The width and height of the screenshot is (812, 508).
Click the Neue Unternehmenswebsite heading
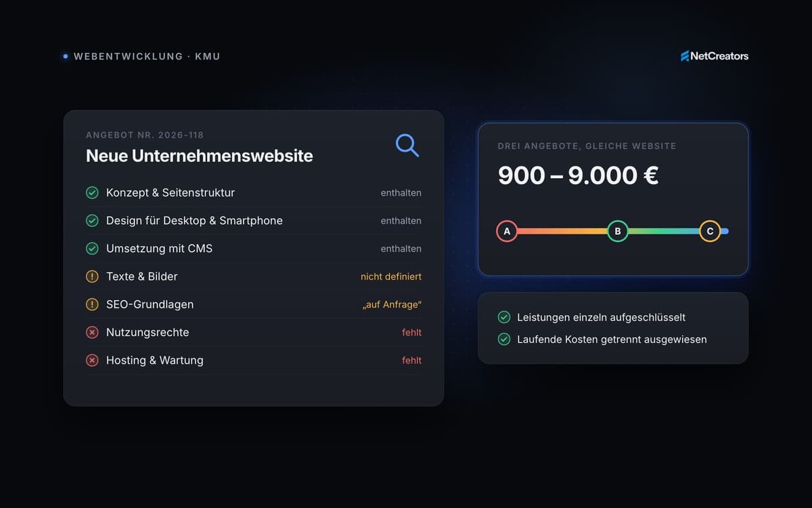pos(200,156)
